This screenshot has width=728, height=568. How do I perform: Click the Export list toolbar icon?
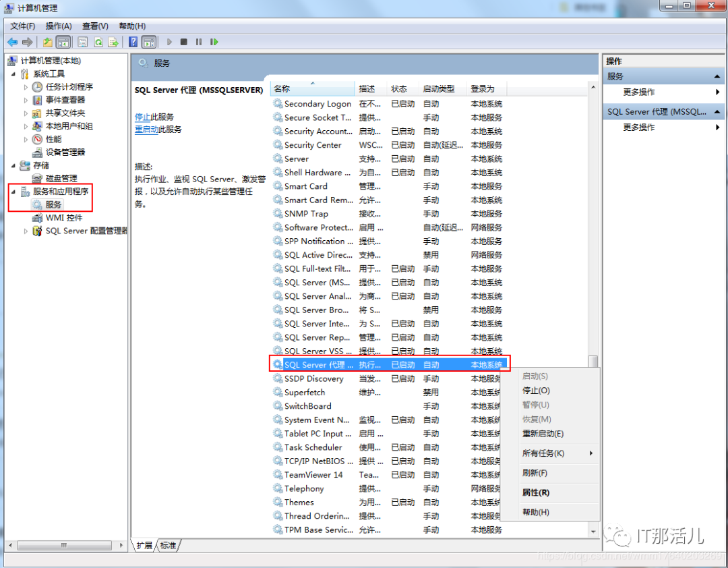113,42
